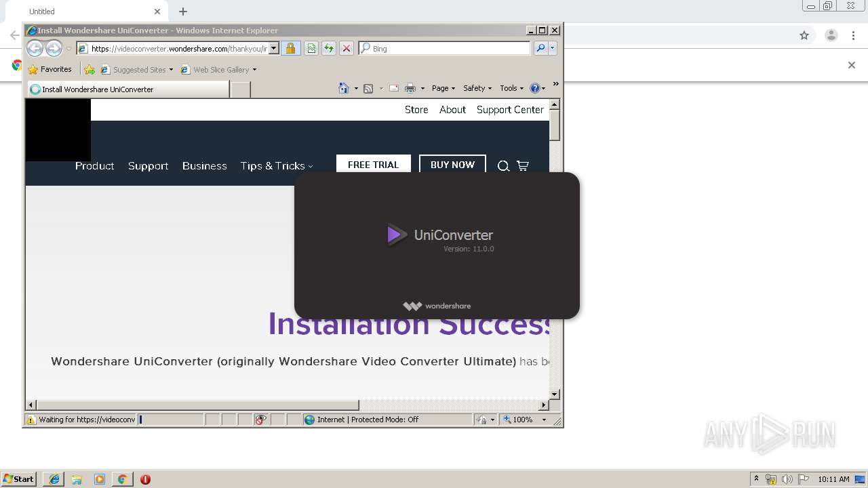Open the IE Help icon menu

[537, 88]
